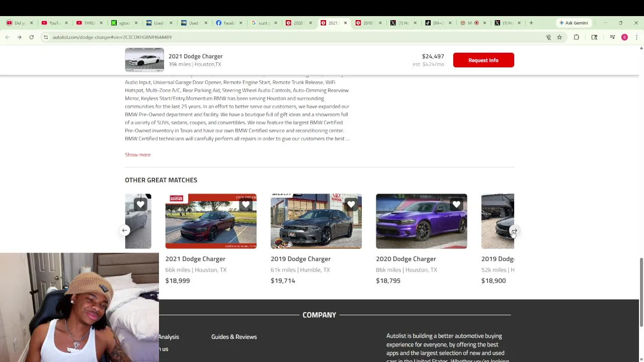Go back with the browser back arrow
This screenshot has height=362, width=644.
point(7,37)
